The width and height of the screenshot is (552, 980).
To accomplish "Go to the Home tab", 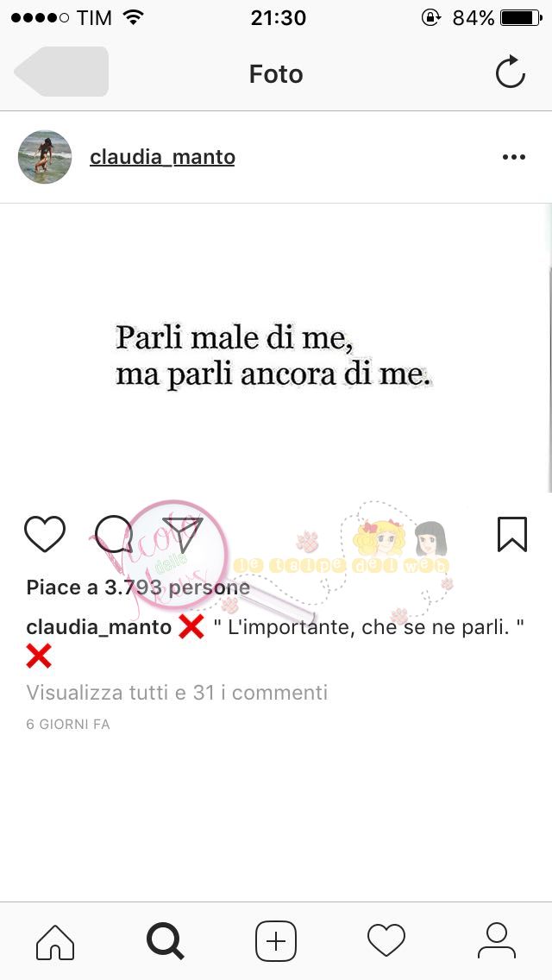I will [55, 941].
